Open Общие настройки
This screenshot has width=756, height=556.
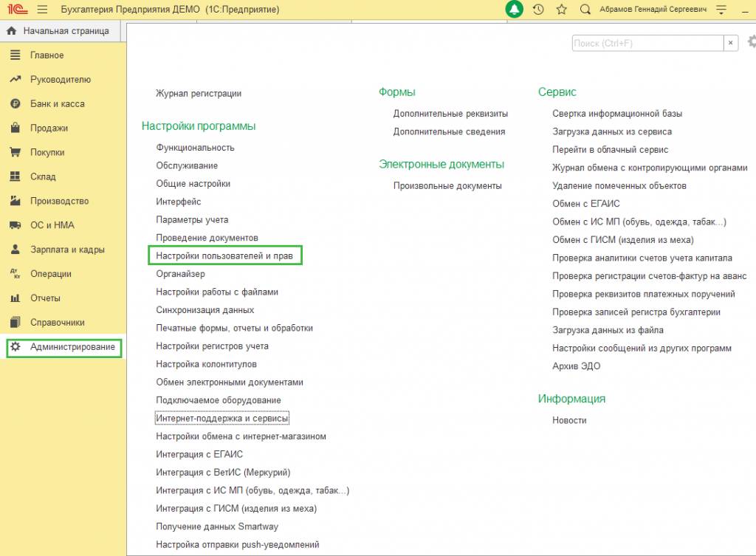[x=193, y=184]
